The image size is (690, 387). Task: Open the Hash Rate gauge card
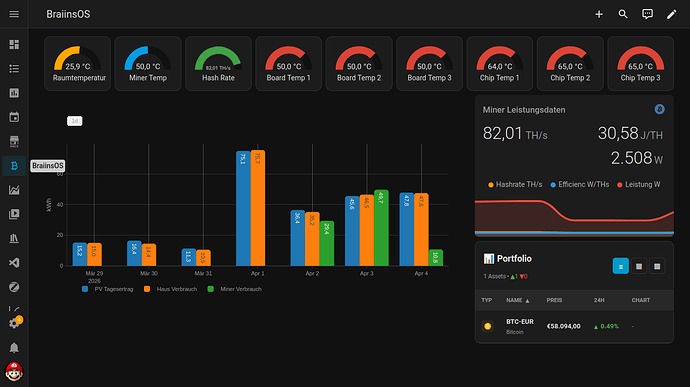click(218, 64)
